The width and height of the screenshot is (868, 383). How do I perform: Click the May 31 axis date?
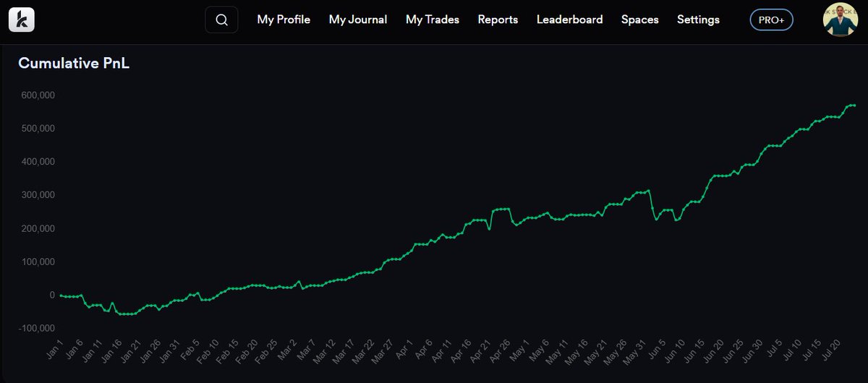point(633,351)
